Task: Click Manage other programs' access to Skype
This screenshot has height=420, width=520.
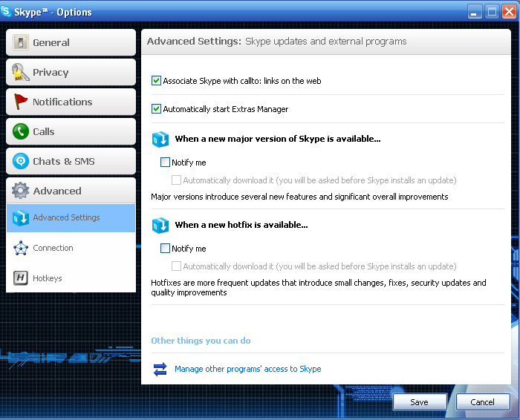Action: [x=247, y=369]
